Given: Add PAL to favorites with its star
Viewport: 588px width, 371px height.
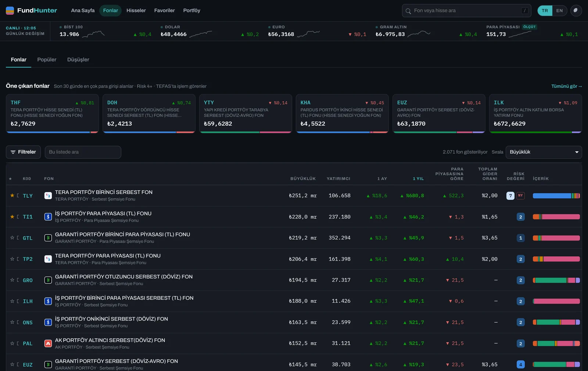Looking at the screenshot, I should (x=12, y=343).
